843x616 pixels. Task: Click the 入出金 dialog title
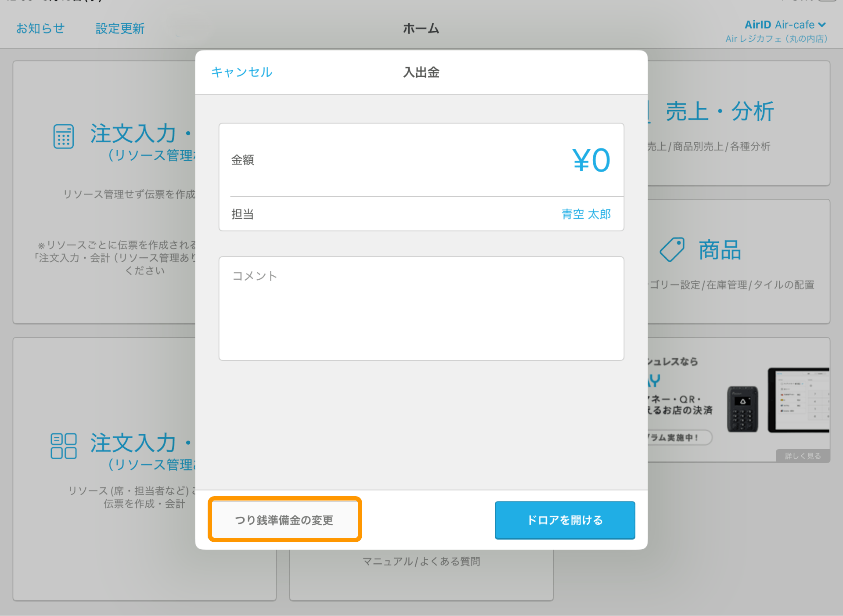pyautogui.click(x=421, y=72)
